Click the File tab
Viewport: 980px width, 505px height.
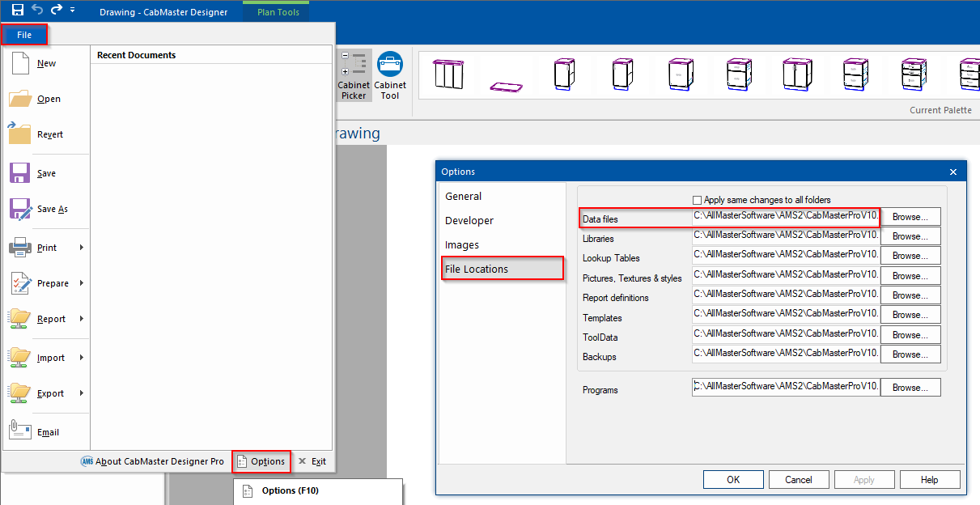pyautogui.click(x=24, y=35)
